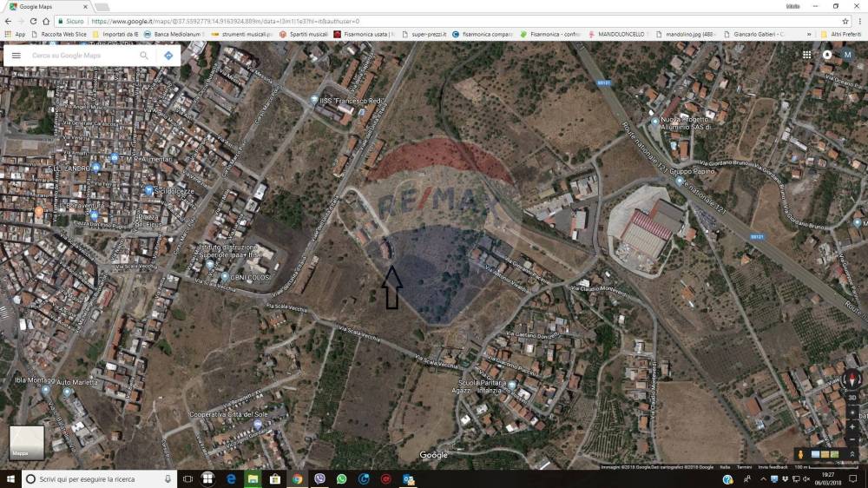Expand hidden bookmarks with the » chevron

pyautogui.click(x=809, y=35)
